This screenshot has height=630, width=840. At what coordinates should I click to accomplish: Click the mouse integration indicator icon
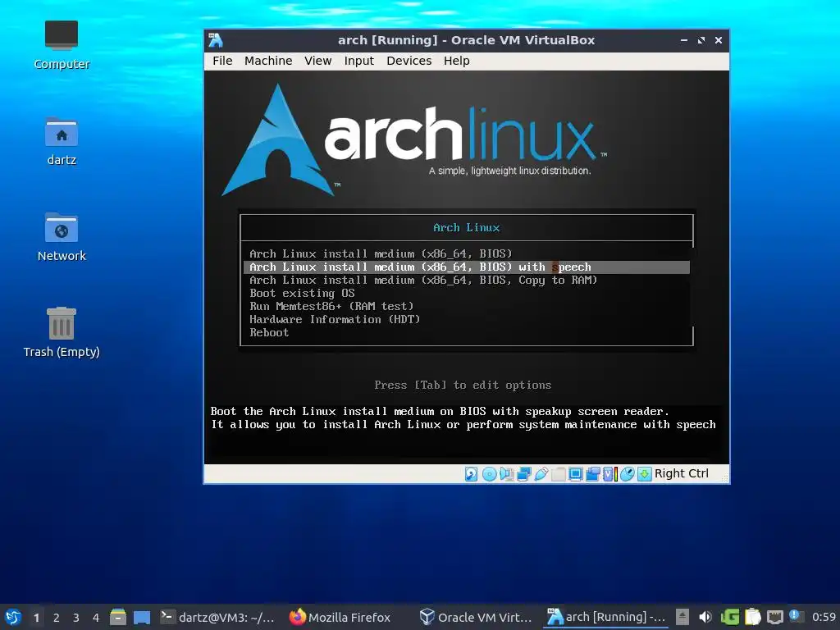pyautogui.click(x=628, y=474)
